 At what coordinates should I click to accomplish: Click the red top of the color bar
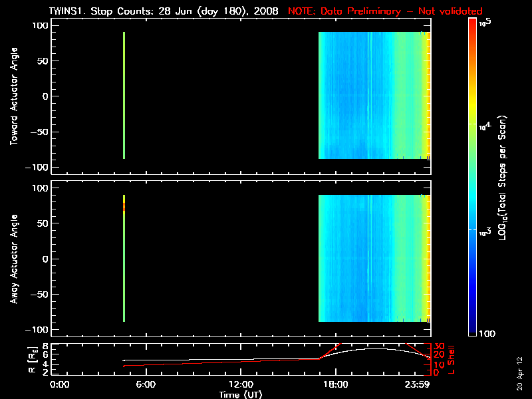tap(472, 24)
